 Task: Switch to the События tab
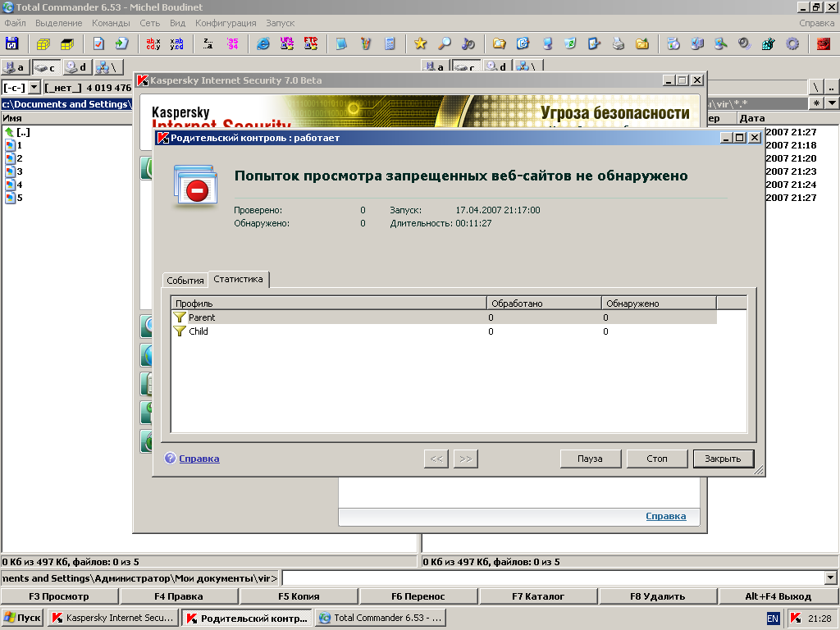click(185, 281)
